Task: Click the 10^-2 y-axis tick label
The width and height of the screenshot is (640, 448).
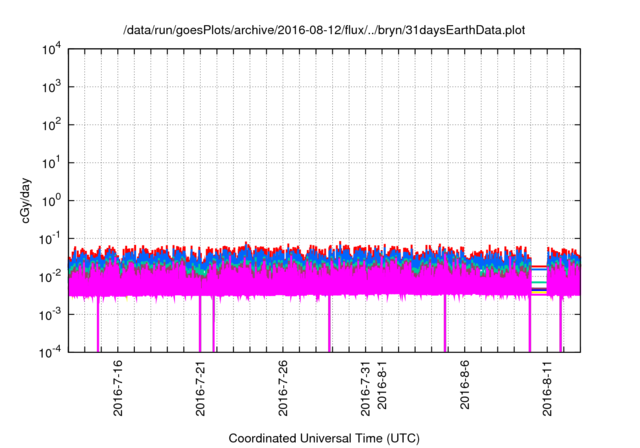Action: click(50, 277)
